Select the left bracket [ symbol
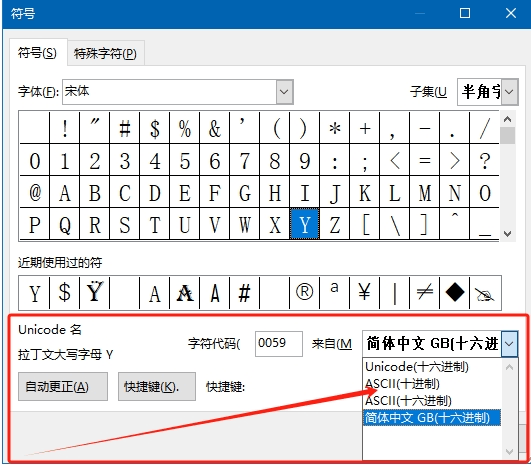Screen dimensions: 531x465 pyautogui.click(x=365, y=224)
